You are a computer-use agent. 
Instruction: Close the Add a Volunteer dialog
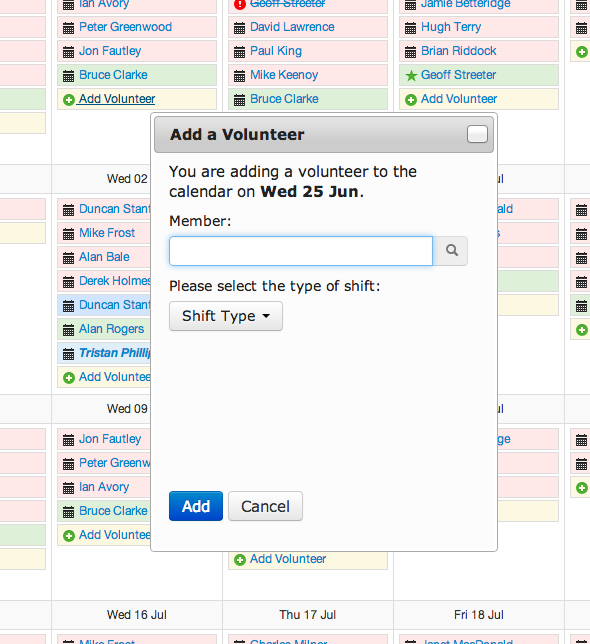[477, 134]
